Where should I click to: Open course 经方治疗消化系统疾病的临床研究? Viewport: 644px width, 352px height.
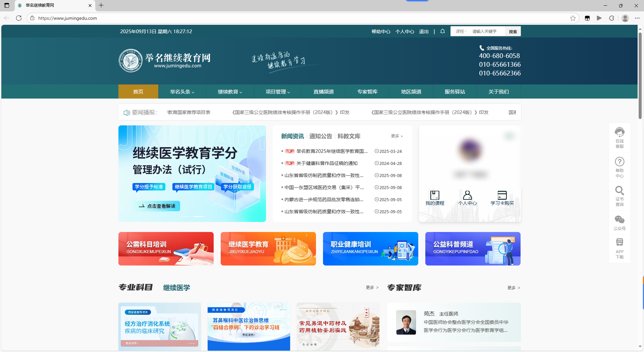pos(160,327)
